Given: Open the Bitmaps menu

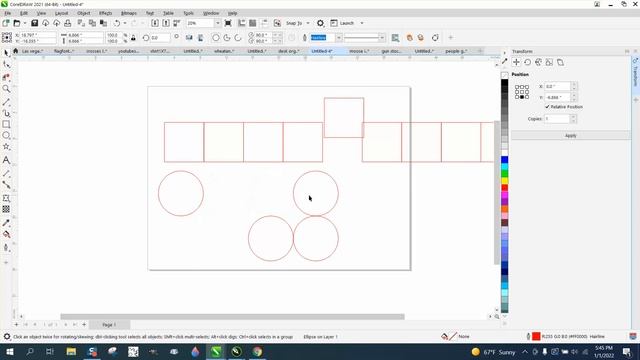Looking at the screenshot, I should point(129,13).
